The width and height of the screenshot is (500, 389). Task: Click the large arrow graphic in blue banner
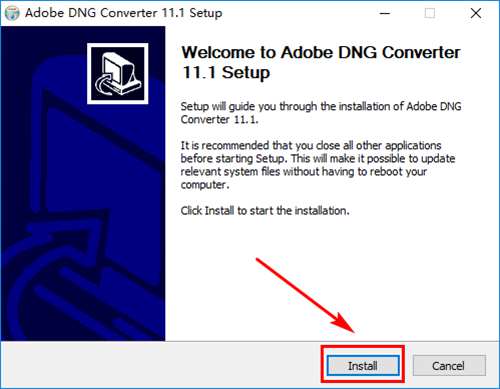tap(67, 267)
